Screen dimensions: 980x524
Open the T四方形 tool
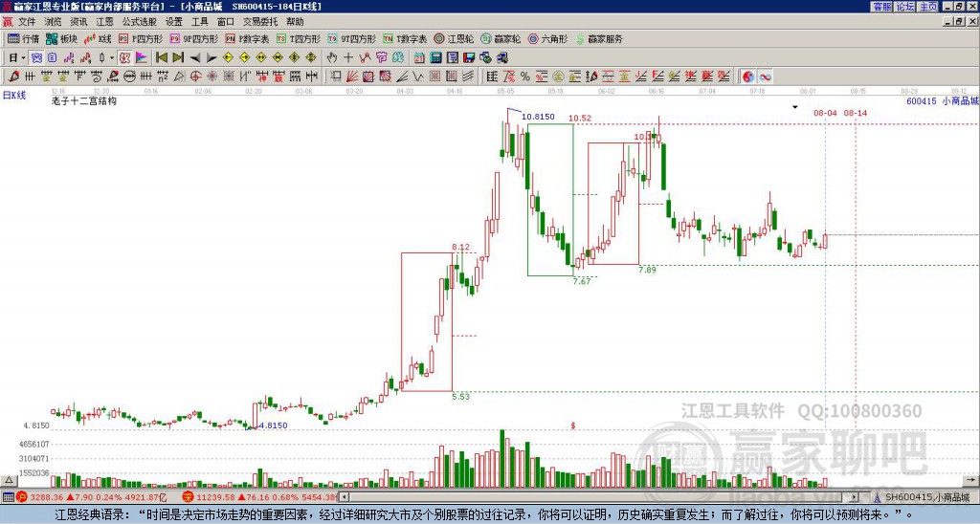pyautogui.click(x=299, y=38)
